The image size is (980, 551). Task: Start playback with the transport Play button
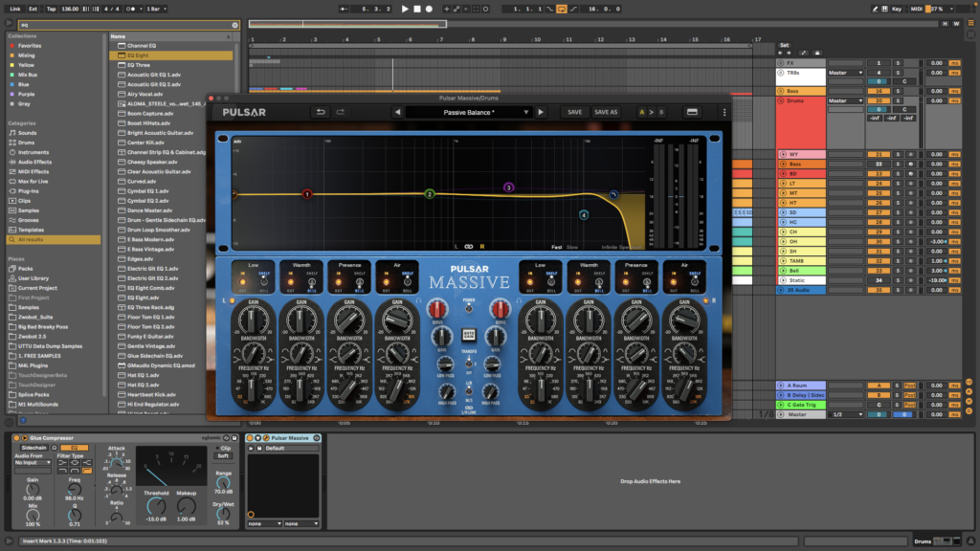405,9
